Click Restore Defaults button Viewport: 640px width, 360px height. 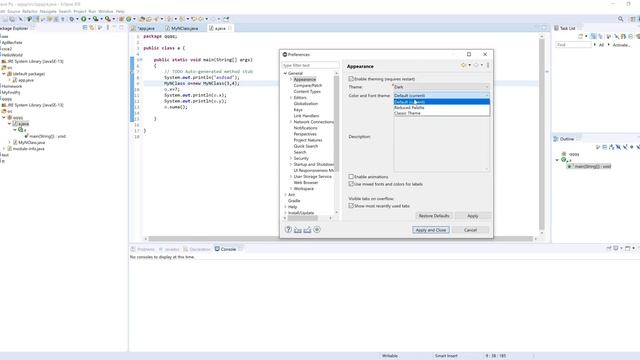click(x=433, y=216)
